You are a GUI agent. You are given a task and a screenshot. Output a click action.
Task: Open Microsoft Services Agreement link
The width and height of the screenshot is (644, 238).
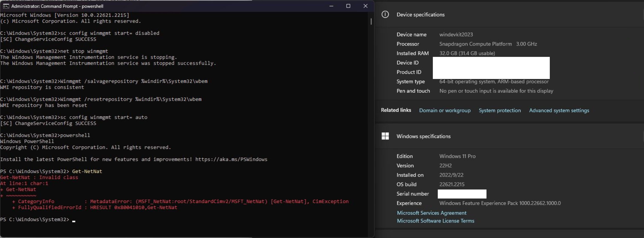tap(432, 213)
